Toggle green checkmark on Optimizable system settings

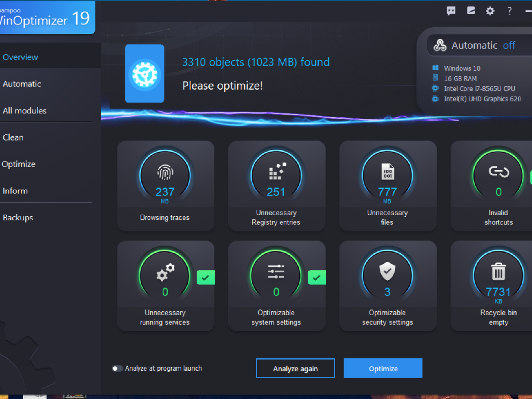(x=317, y=278)
